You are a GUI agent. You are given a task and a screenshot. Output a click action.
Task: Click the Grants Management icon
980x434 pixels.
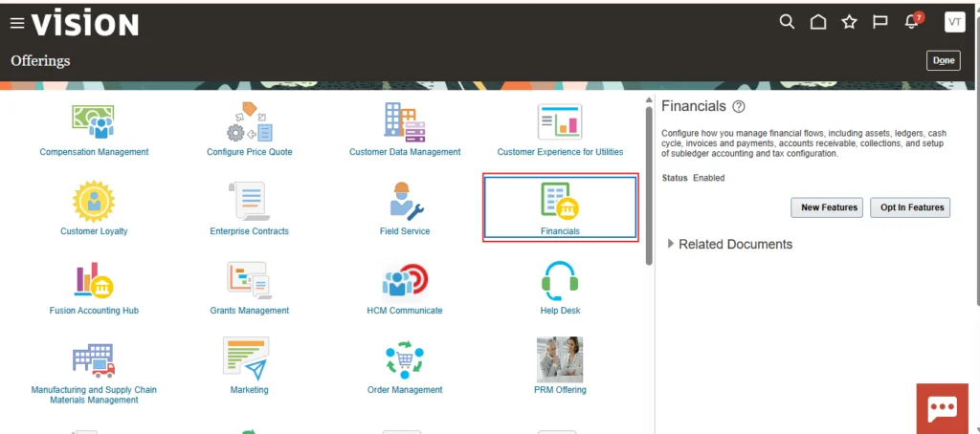[x=249, y=280]
